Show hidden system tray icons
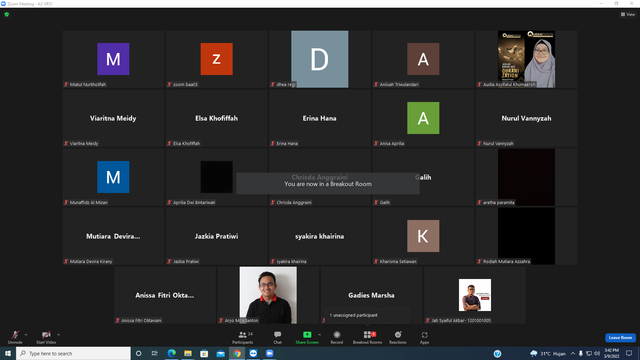The width and height of the screenshot is (640, 360). (x=573, y=353)
